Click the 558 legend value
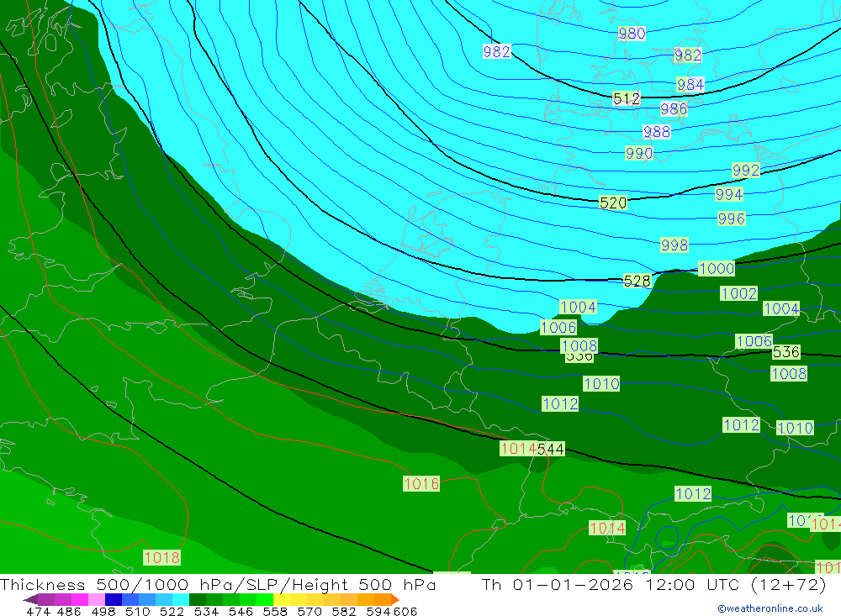 coord(275,611)
